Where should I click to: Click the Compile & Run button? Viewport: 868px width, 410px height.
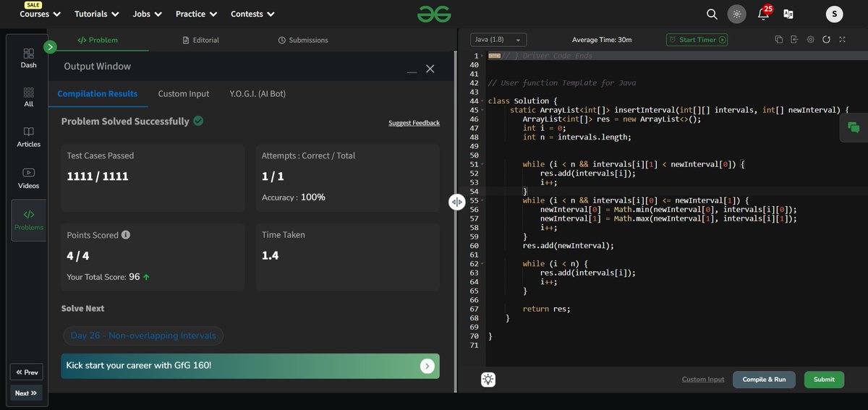click(x=764, y=380)
